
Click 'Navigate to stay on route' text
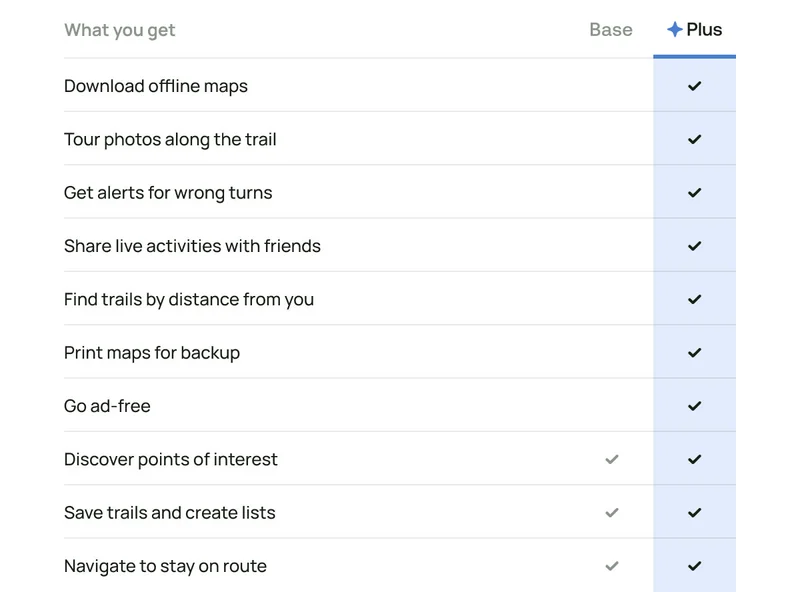[x=165, y=566]
